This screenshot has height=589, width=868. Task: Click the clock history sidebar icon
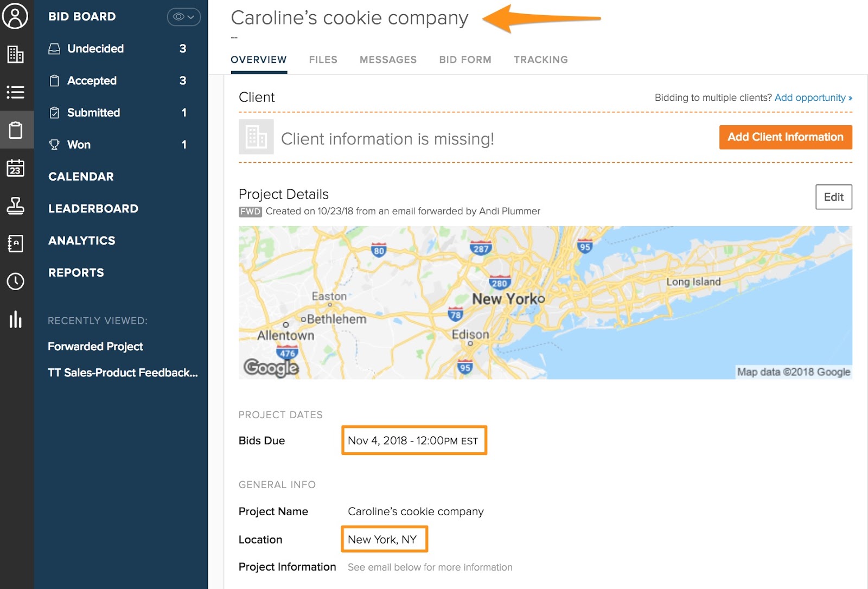coord(15,281)
